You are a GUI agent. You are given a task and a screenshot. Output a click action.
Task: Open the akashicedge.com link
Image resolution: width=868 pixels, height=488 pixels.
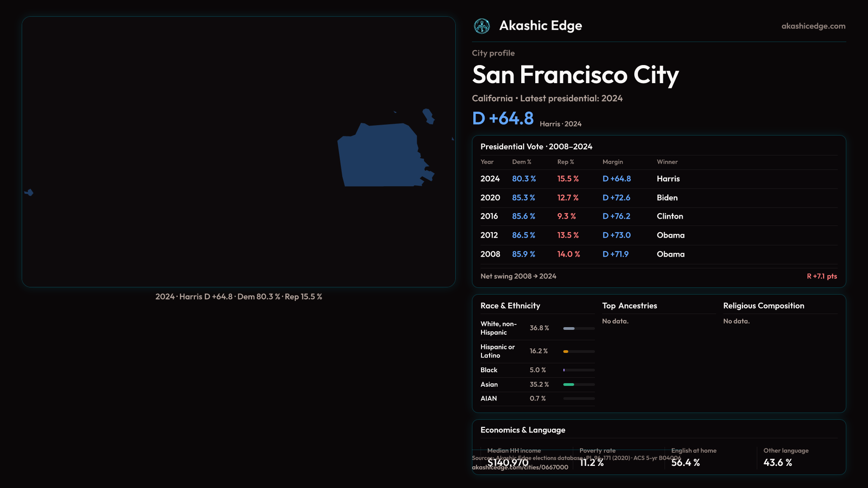[x=813, y=26]
